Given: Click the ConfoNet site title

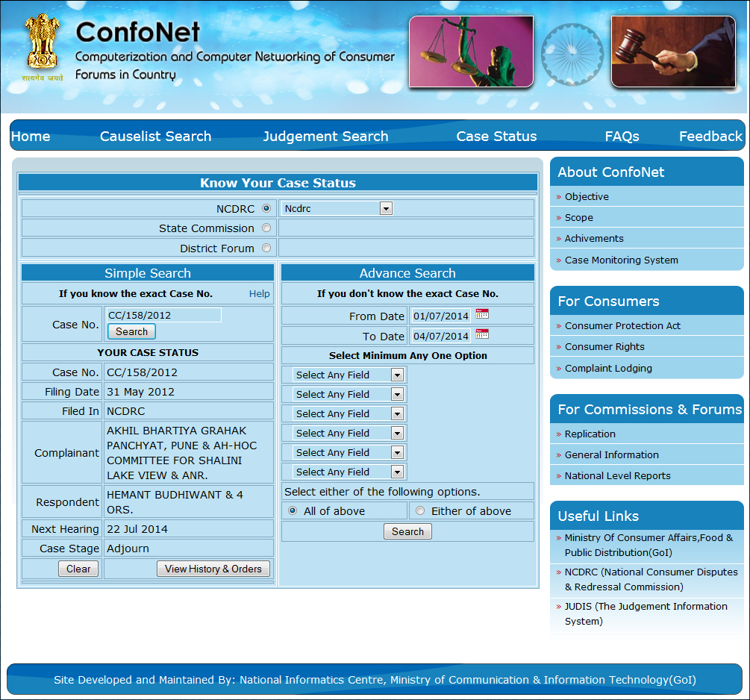Looking at the screenshot, I should click(137, 32).
